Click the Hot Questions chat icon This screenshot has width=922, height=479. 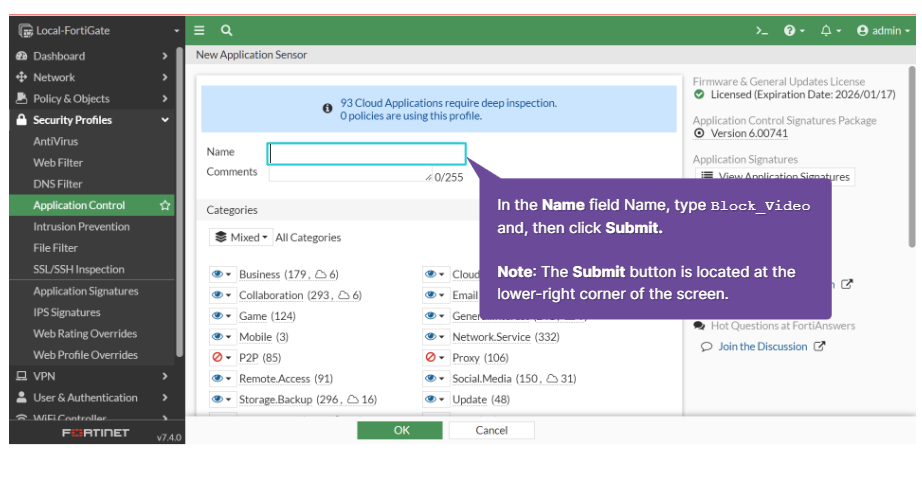699,326
